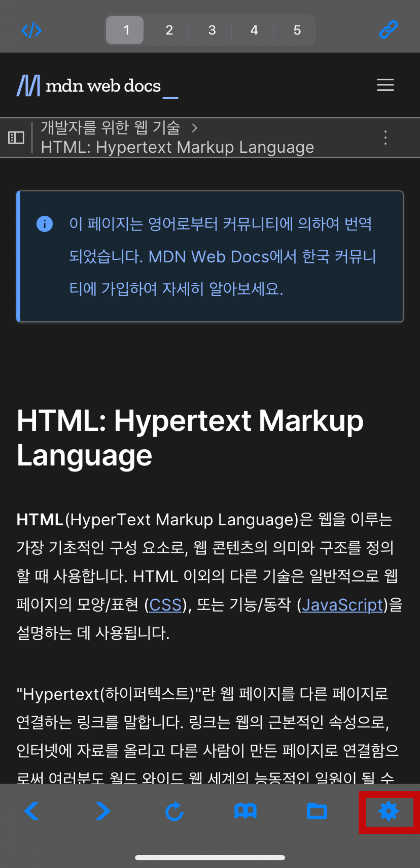The height and width of the screenshot is (868, 420).
Task: Open the CSS link
Action: coord(165,605)
